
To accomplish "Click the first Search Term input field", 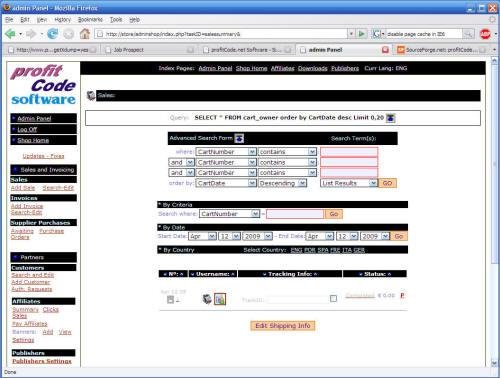I will (349, 152).
